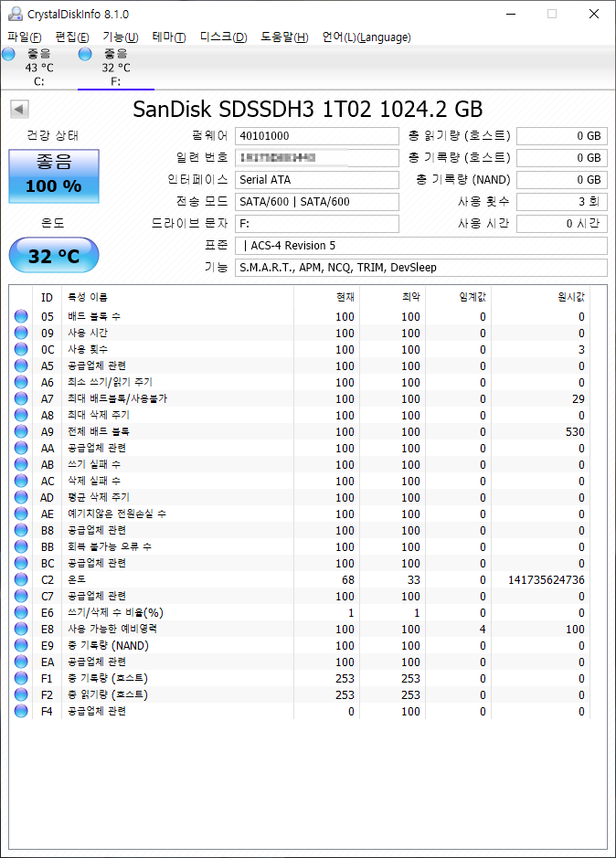616x858 pixels.
Task: Click raw value 29 in A7 row
Action: (x=579, y=399)
